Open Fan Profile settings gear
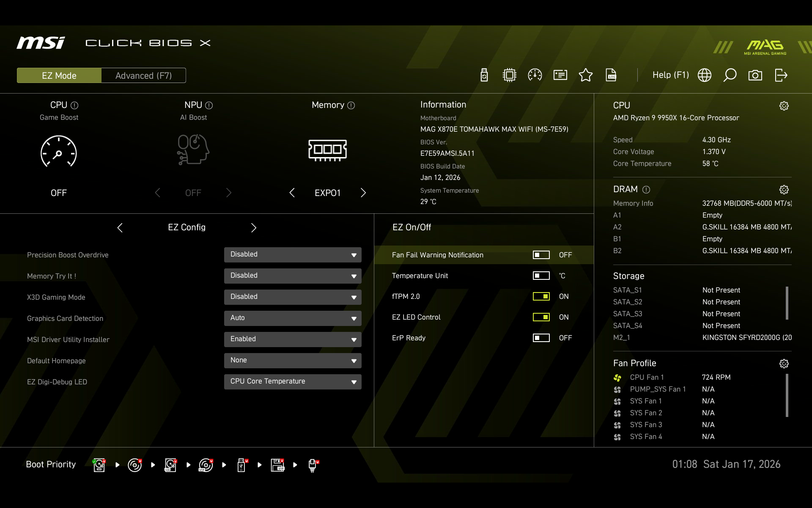 click(x=784, y=364)
